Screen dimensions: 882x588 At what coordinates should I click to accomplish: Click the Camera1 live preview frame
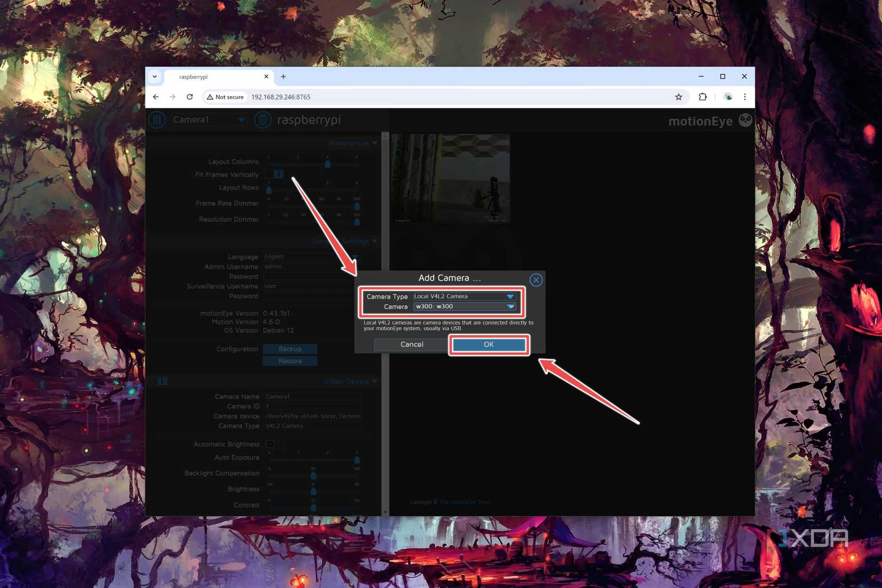click(x=450, y=179)
